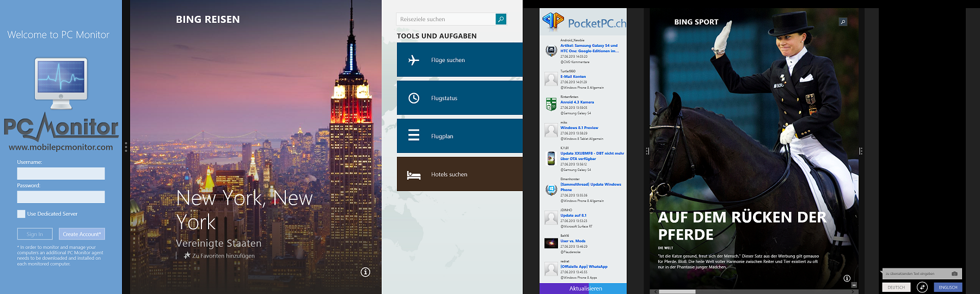The height and width of the screenshot is (294, 980).
Task: Click the minus zoom-out icon in Bing Sport
Action: tap(854, 285)
